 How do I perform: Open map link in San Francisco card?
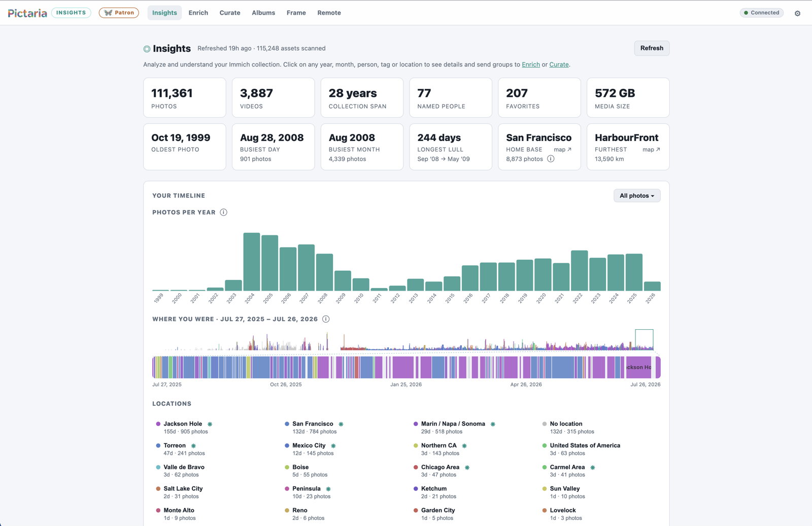[x=563, y=150]
